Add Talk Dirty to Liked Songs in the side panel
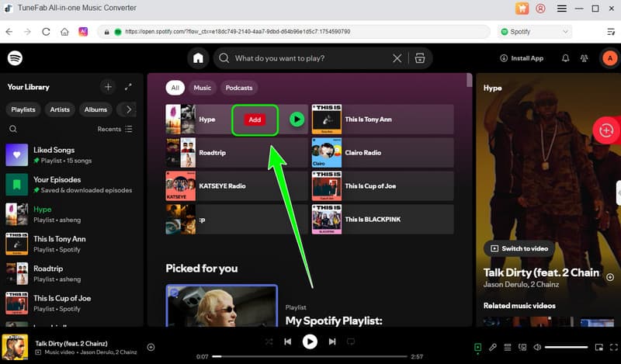The width and height of the screenshot is (621, 364). (610, 277)
